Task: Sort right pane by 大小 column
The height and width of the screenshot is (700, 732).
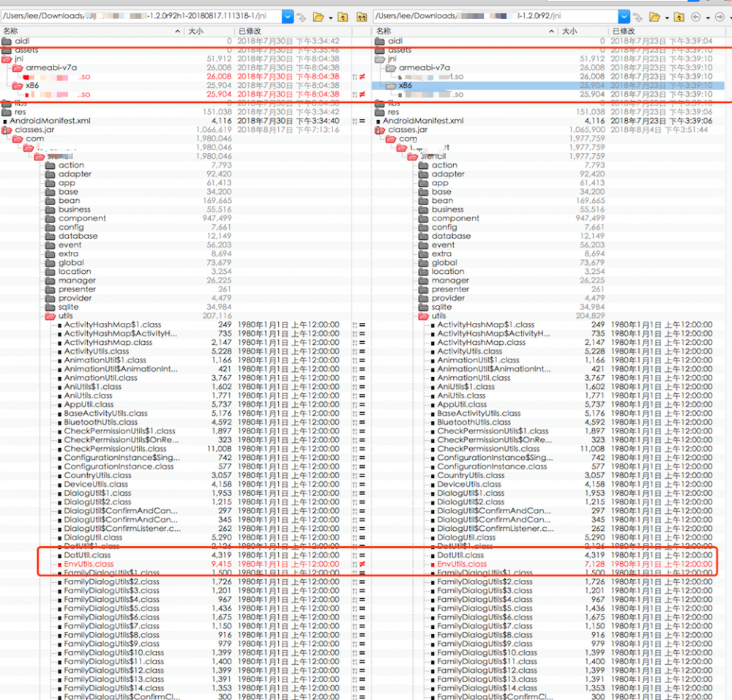Action: (569, 31)
